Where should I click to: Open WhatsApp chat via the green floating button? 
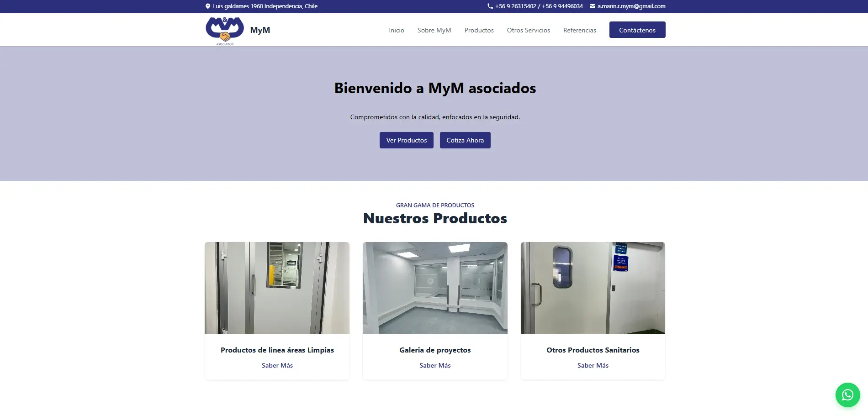[x=848, y=395]
